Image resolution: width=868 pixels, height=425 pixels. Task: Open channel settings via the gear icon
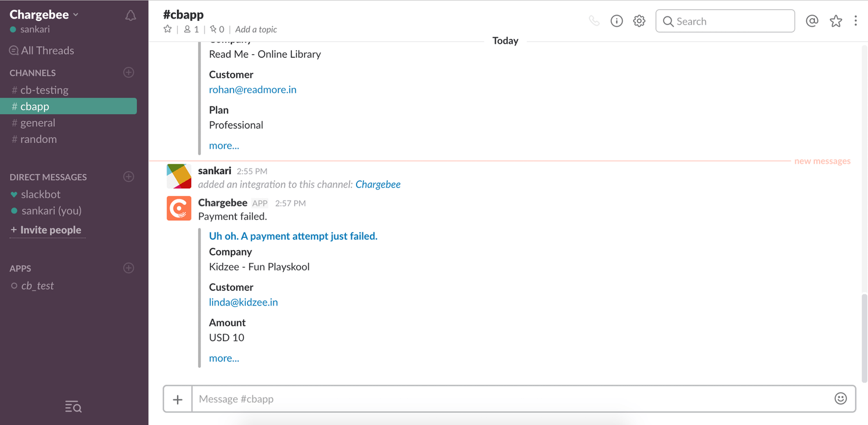639,20
